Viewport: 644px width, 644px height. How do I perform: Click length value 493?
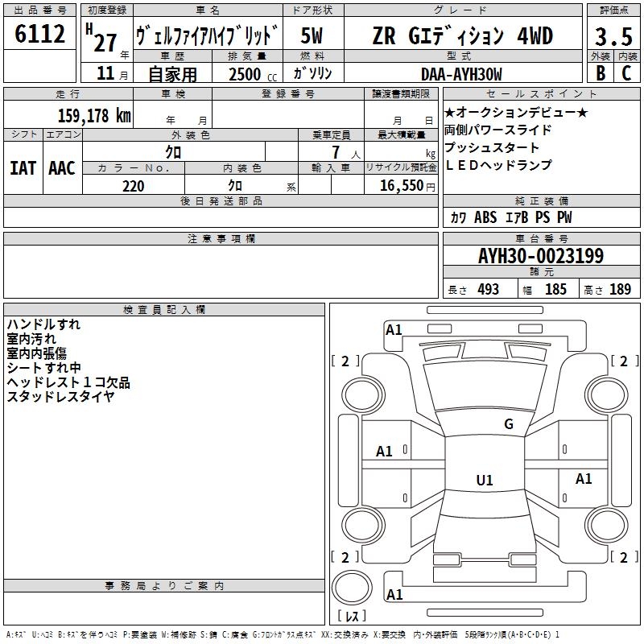pos(489,289)
